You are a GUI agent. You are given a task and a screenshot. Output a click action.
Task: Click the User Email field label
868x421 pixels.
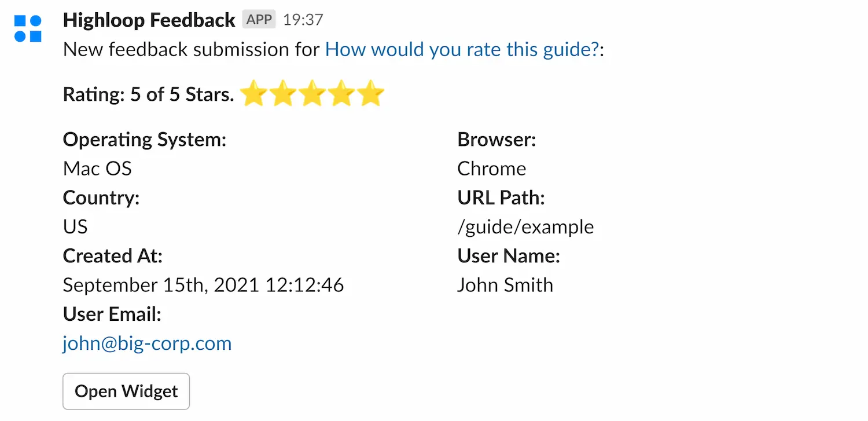coord(112,314)
